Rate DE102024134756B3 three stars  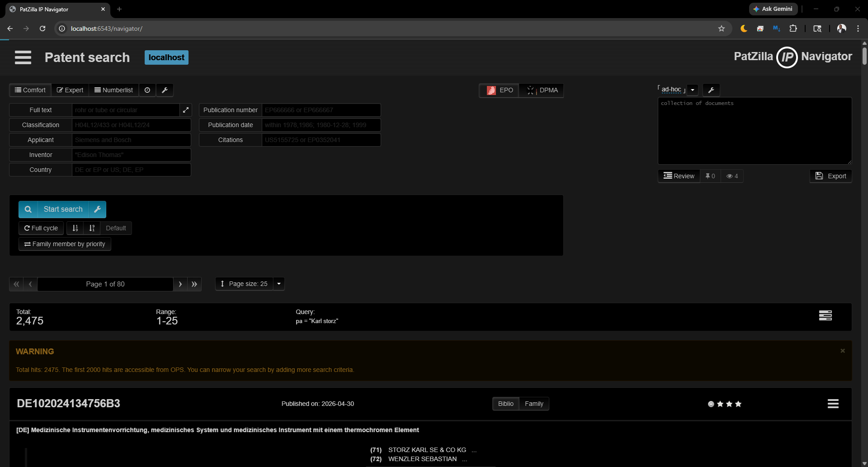(738, 404)
